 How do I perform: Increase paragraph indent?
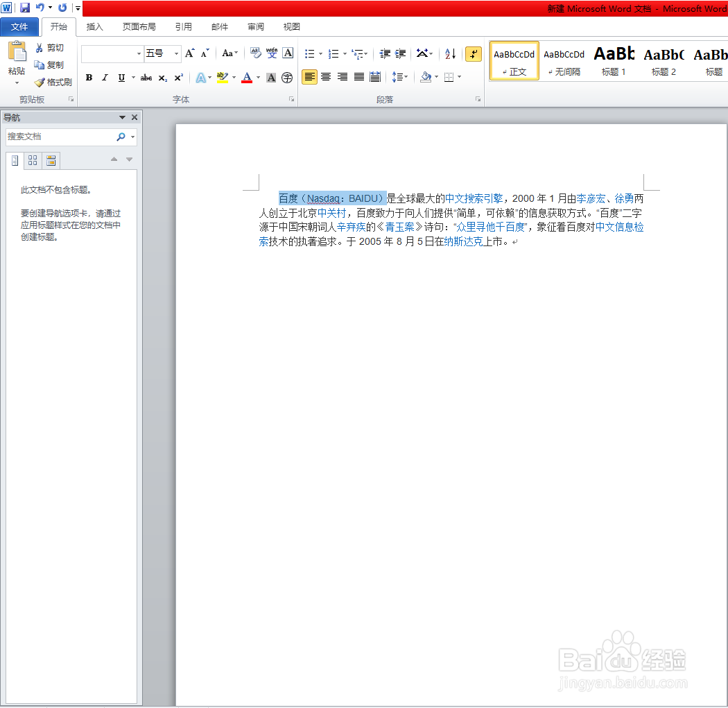tap(400, 54)
